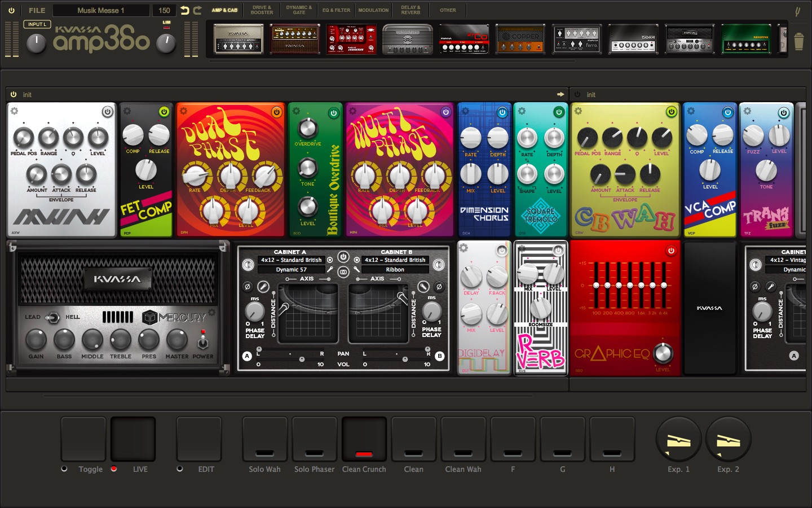Click the Exp. 2 expression pedal icon
Image resolution: width=812 pixels, height=508 pixels.
[728, 440]
